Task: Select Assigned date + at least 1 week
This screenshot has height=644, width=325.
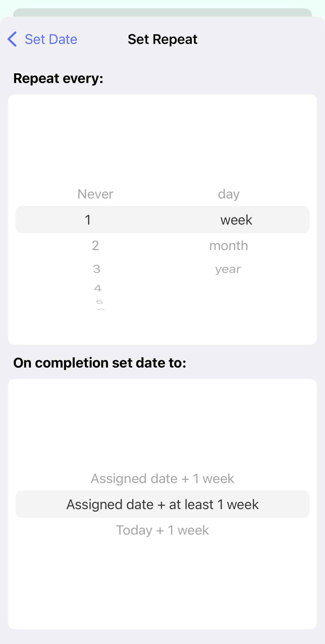Action: [162, 504]
